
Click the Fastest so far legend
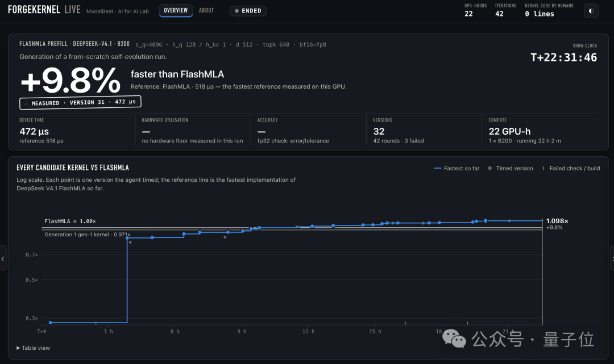[457, 168]
